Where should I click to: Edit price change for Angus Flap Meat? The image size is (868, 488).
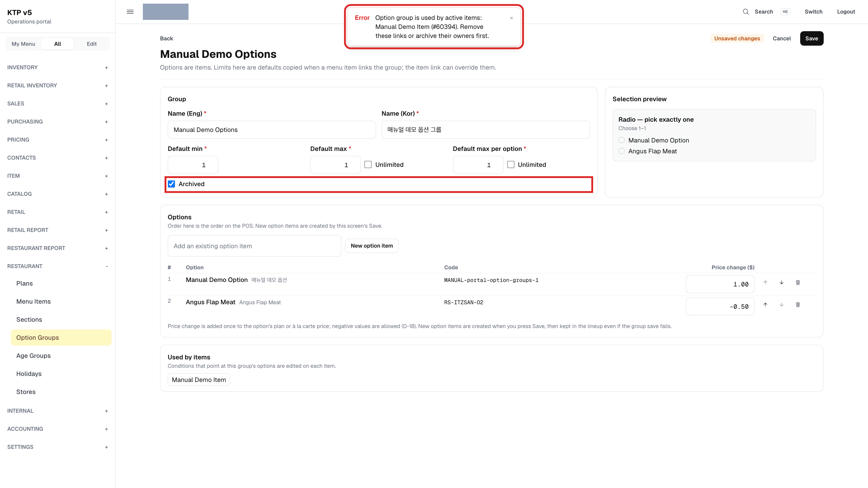coord(720,306)
